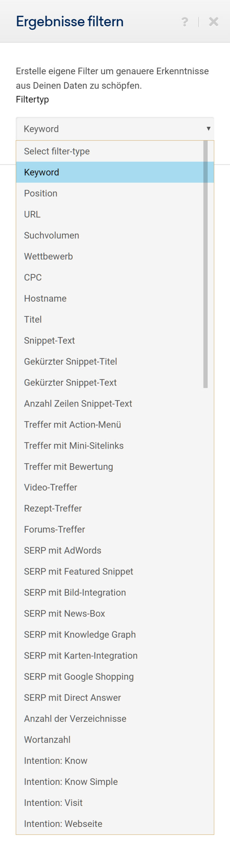
Task: Click the help question mark icon
Action: pyautogui.click(x=185, y=22)
